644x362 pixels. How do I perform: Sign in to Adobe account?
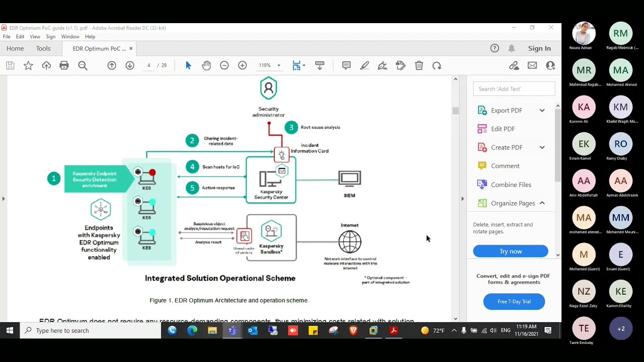pos(539,48)
